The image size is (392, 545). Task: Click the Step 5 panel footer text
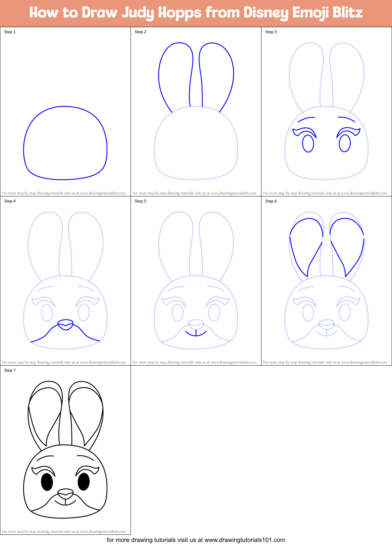coord(194,362)
